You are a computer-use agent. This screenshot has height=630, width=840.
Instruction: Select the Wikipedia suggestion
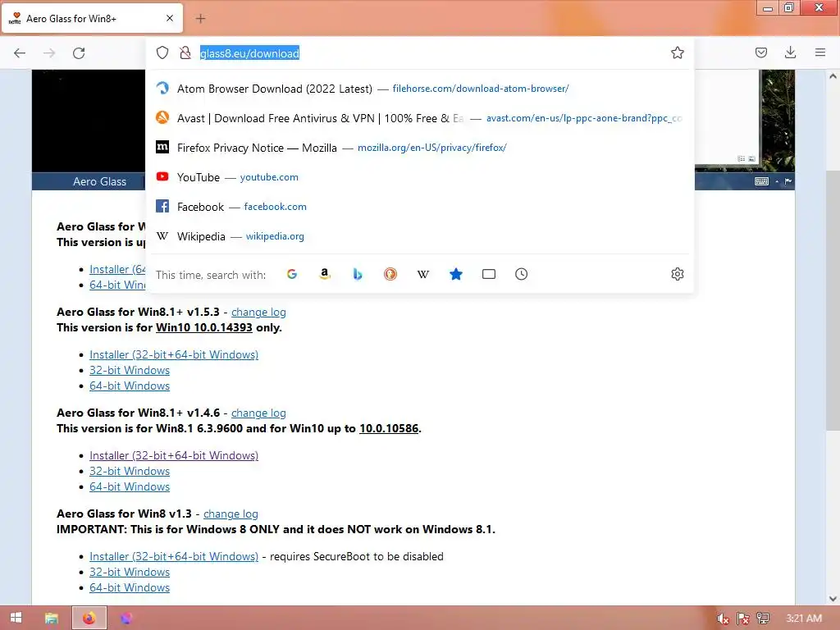pyautogui.click(x=420, y=236)
